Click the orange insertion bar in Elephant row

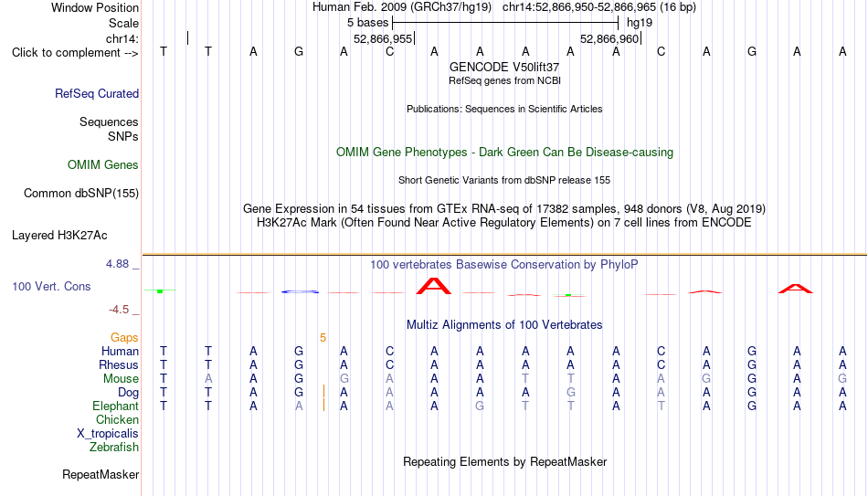pyautogui.click(x=323, y=406)
